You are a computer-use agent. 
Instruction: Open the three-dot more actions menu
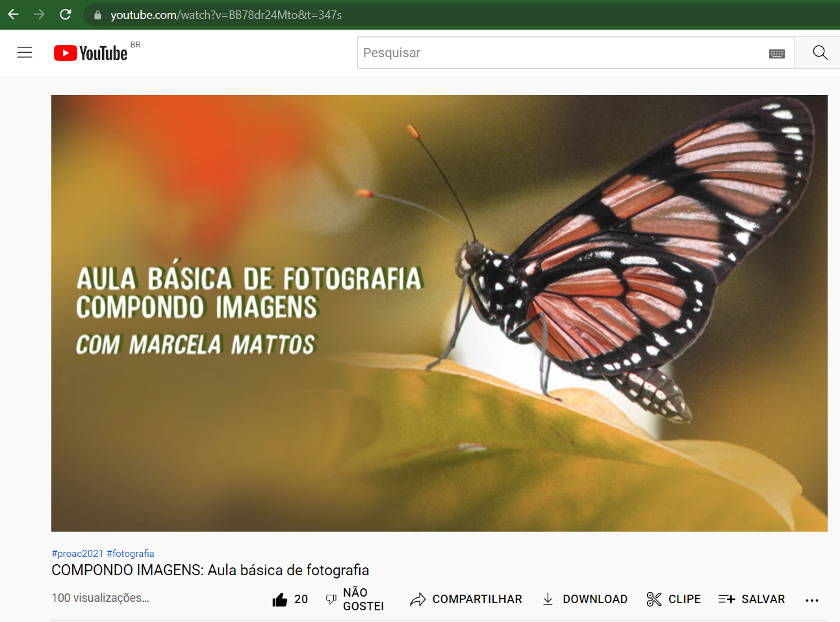click(x=811, y=600)
